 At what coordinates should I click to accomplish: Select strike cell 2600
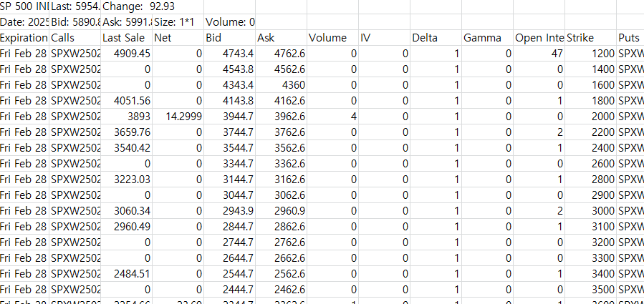point(590,164)
